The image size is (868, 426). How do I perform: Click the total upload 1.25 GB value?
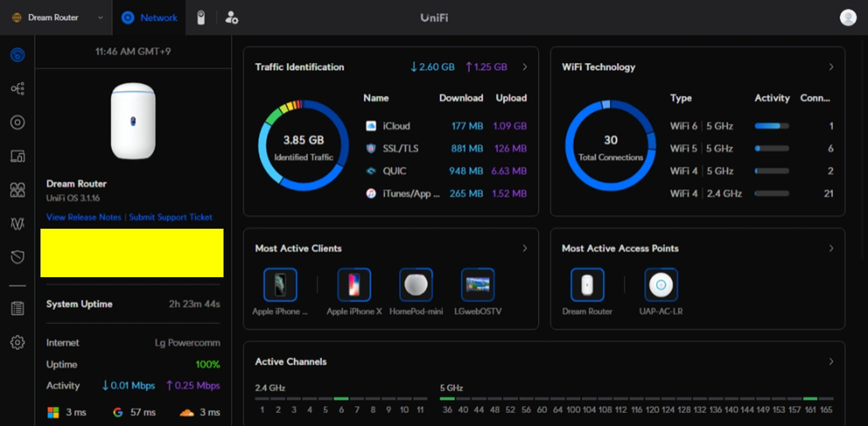pos(486,67)
